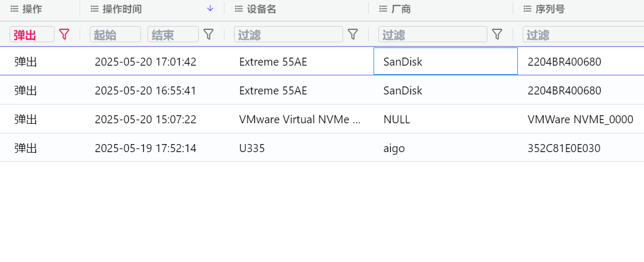Viewport: 644px width, 262px height.
Task: Click the 结束 end time filter field
Action: pyautogui.click(x=173, y=34)
